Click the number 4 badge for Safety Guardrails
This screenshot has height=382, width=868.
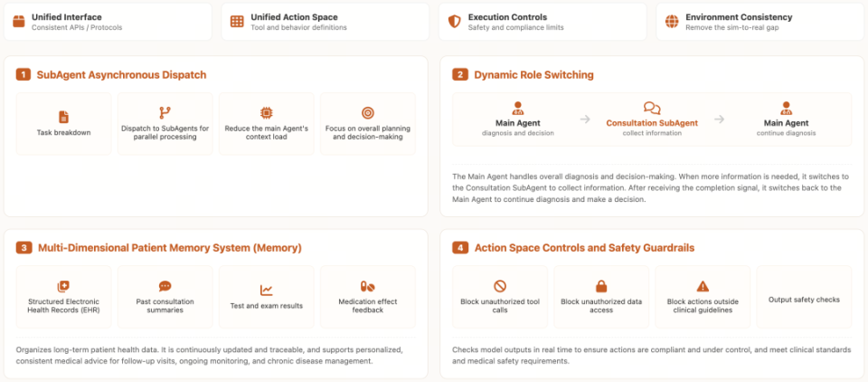[459, 247]
